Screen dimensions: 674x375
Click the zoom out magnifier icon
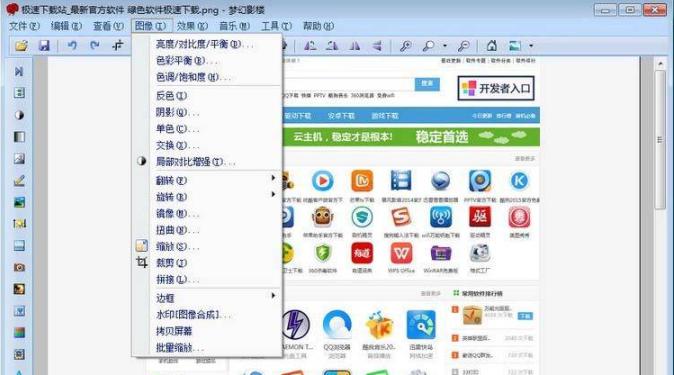(463, 46)
